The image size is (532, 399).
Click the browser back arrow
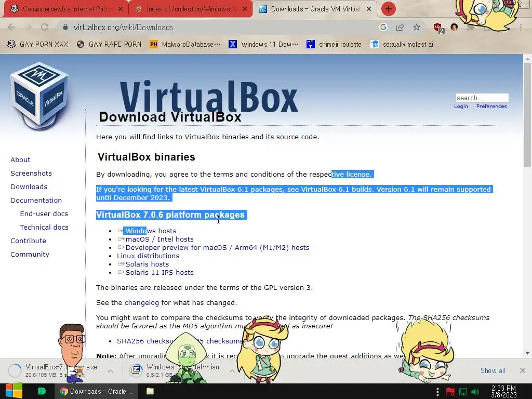pyautogui.click(x=11, y=27)
